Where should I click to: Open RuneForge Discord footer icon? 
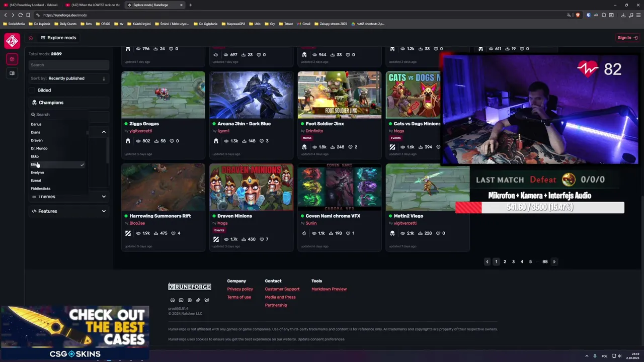[173, 300]
